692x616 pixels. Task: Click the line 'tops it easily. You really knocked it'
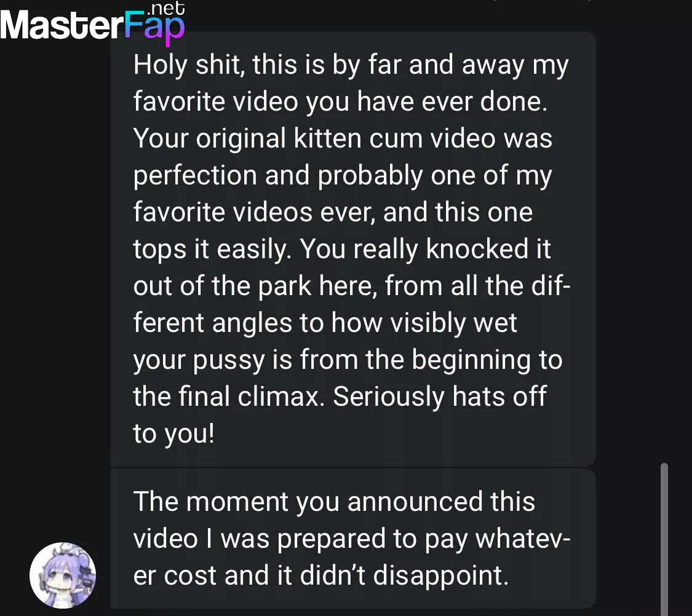click(x=342, y=249)
